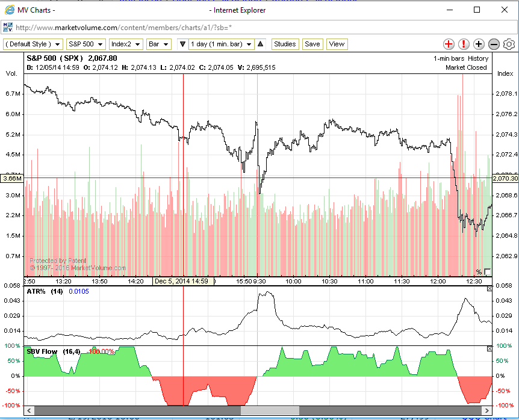The height and width of the screenshot is (420, 519).
Task: Zoom in using black plus icon
Action: coord(479,44)
